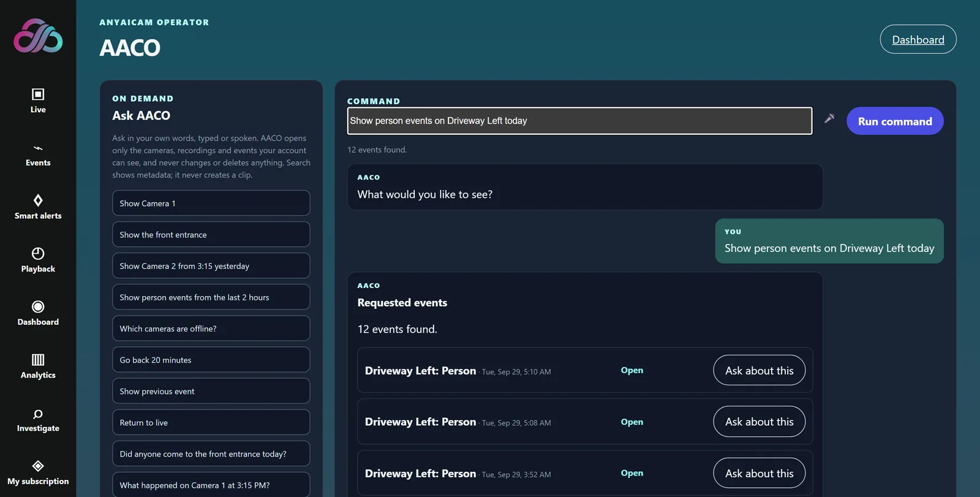This screenshot has height=497, width=980.
Task: Open the 3:52 AM Driveway Left event
Action: pos(631,473)
